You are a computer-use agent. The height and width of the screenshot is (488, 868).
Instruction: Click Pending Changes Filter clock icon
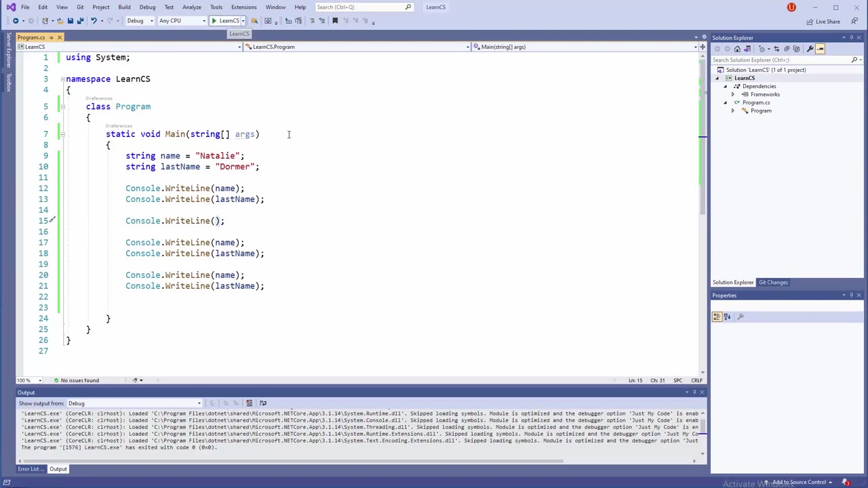tap(762, 49)
